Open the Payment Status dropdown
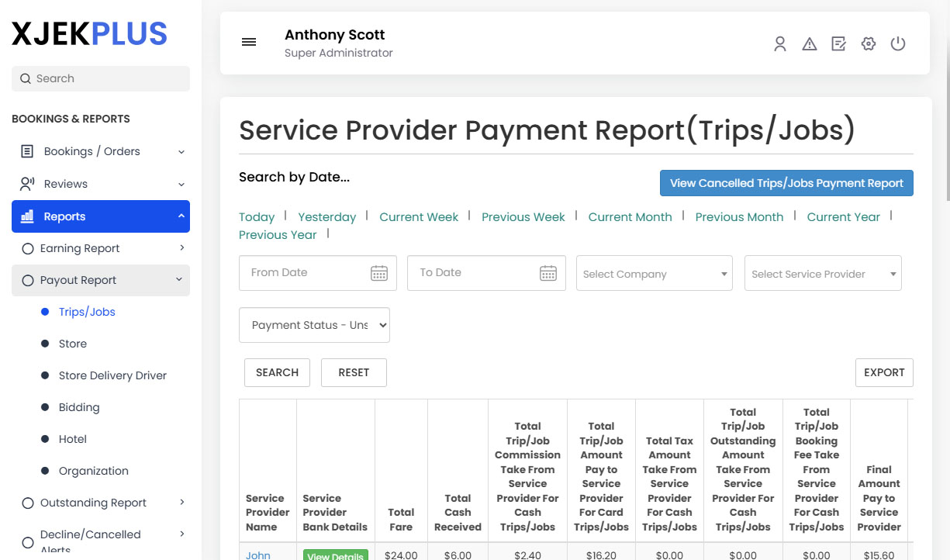This screenshot has width=950, height=560. point(314,325)
